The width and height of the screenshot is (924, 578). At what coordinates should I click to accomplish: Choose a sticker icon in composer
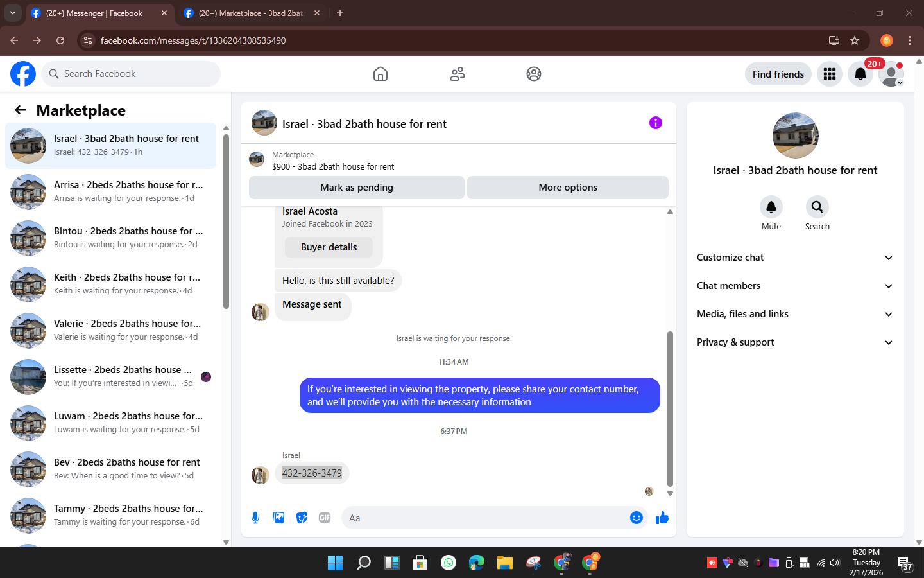pyautogui.click(x=302, y=518)
